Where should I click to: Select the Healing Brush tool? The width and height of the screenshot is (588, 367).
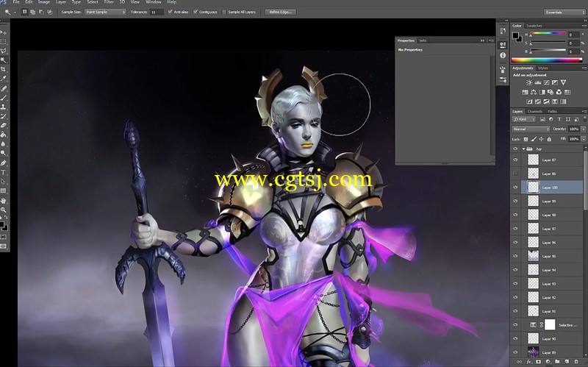click(x=4, y=88)
